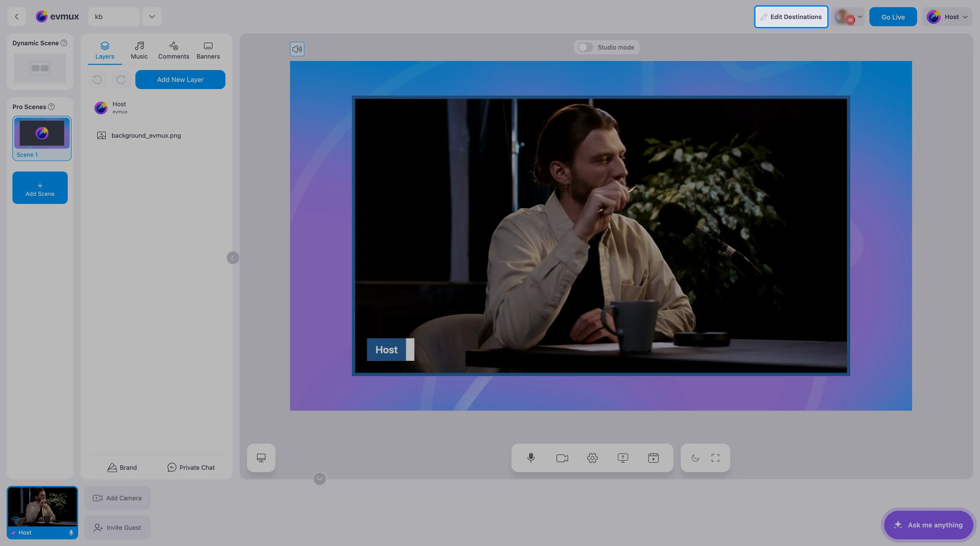Click the monitor display icon button
The height and width of the screenshot is (546, 980).
click(x=261, y=458)
